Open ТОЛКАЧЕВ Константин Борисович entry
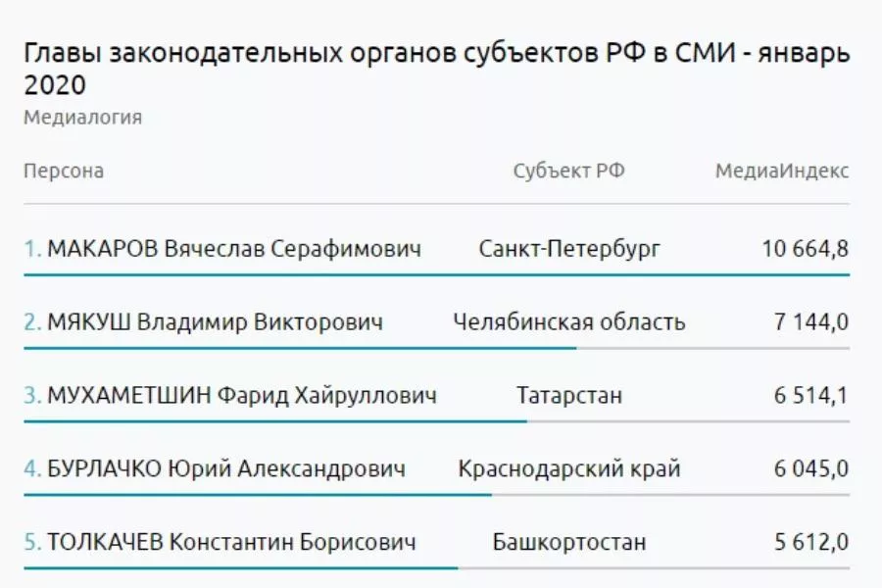This screenshot has width=882, height=588. [x=231, y=542]
